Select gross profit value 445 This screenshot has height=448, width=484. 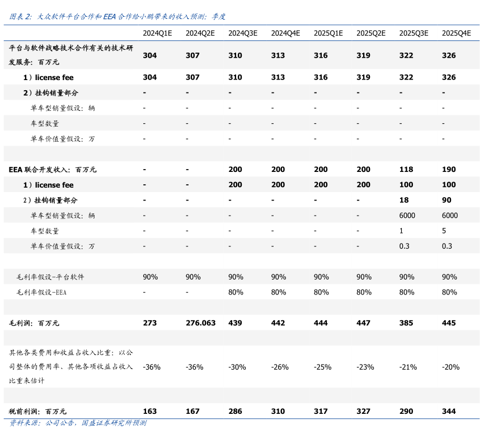(x=449, y=323)
